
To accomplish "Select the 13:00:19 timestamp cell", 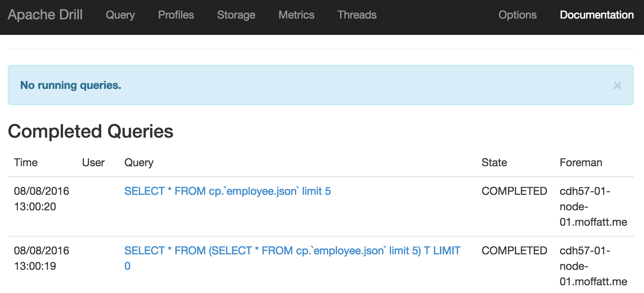I will tap(41, 258).
